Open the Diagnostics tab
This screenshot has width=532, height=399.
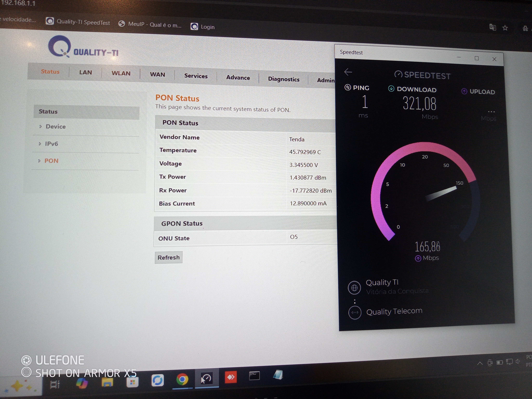284,79
